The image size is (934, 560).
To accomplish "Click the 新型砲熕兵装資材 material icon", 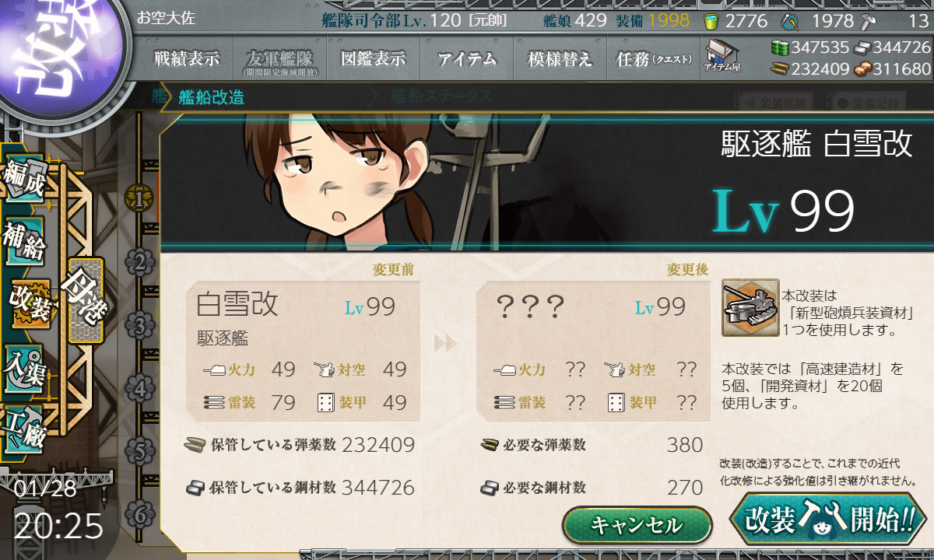I will [x=750, y=308].
